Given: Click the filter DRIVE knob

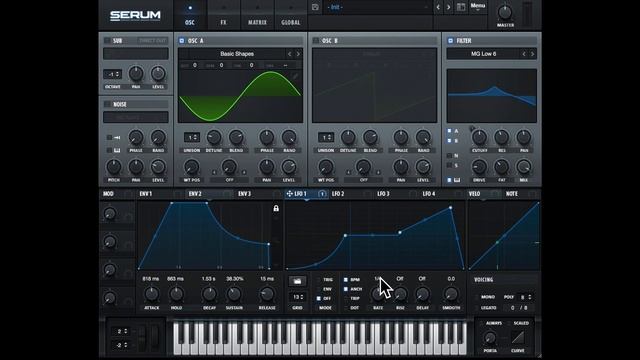Looking at the screenshot, I should pyautogui.click(x=479, y=167).
